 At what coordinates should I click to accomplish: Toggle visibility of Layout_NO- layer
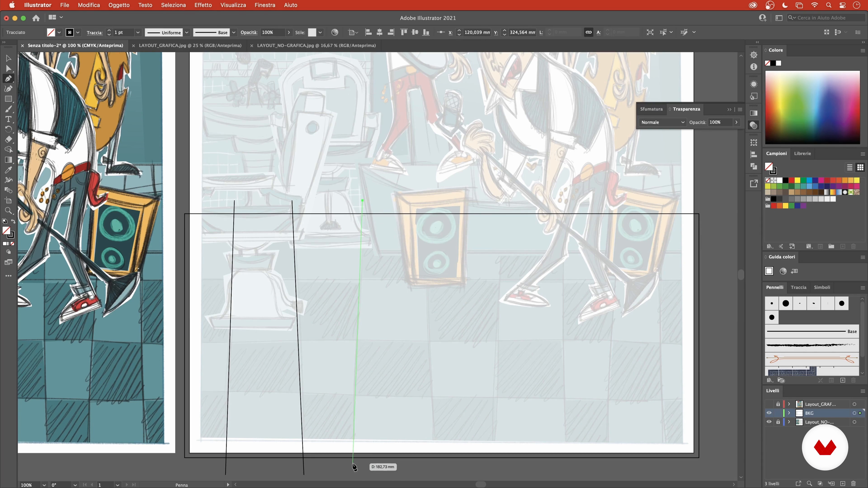769,422
